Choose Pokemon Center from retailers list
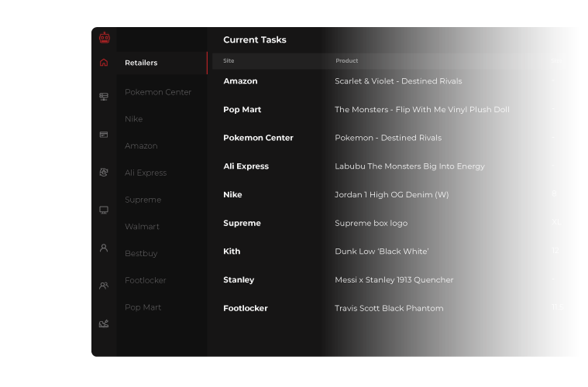 [x=158, y=92]
